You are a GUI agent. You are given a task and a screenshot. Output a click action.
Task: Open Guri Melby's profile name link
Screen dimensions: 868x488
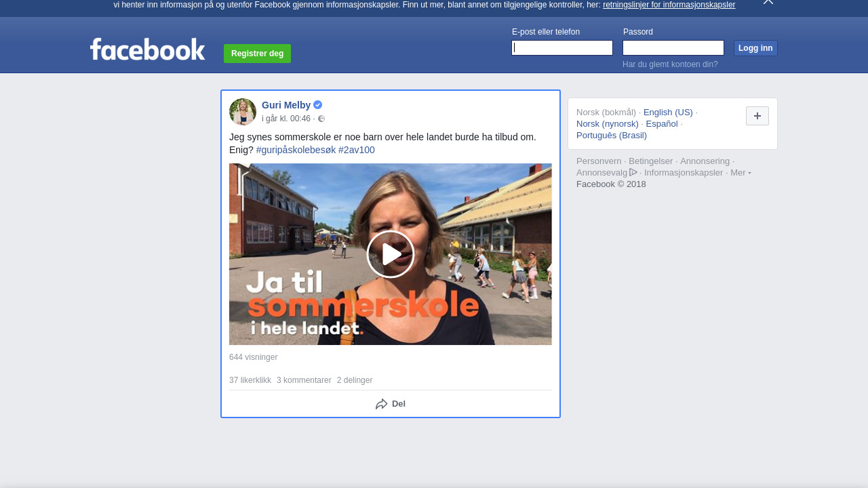tap(286, 105)
